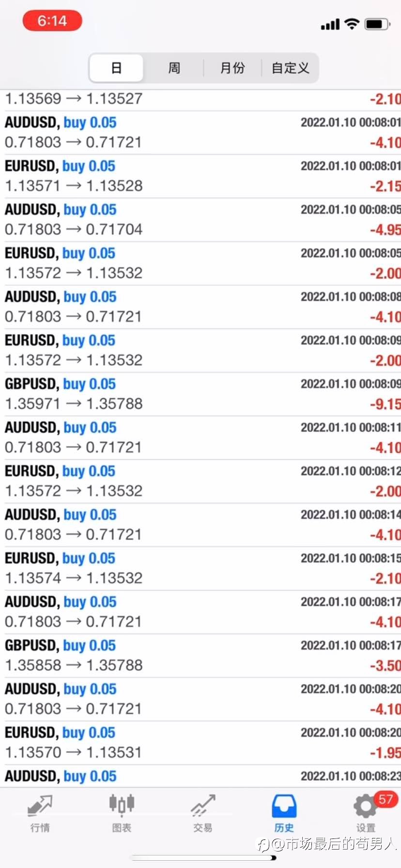Choose the 自定义 custom period

click(291, 68)
